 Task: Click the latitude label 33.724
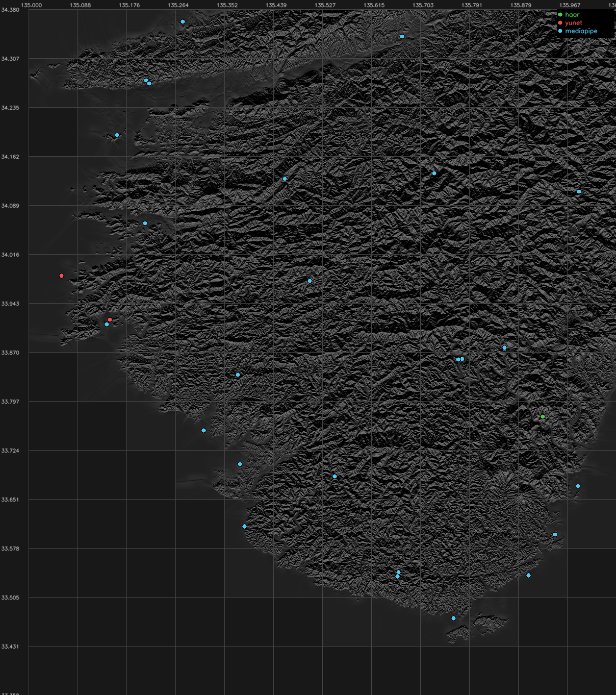pyautogui.click(x=10, y=451)
